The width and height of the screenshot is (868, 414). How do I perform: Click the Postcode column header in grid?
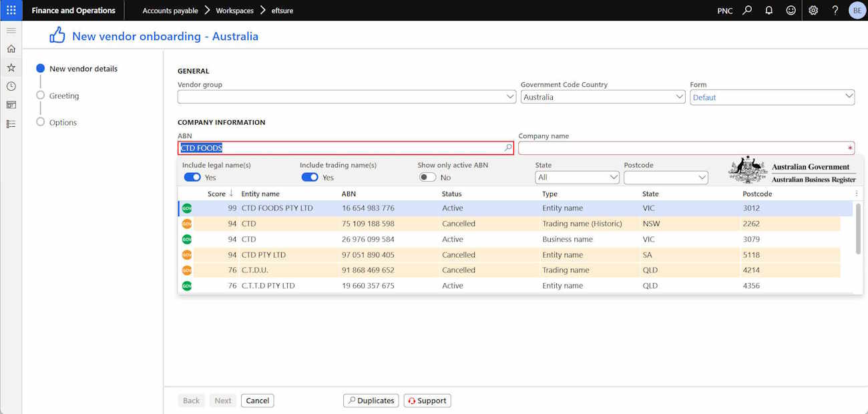(x=757, y=194)
